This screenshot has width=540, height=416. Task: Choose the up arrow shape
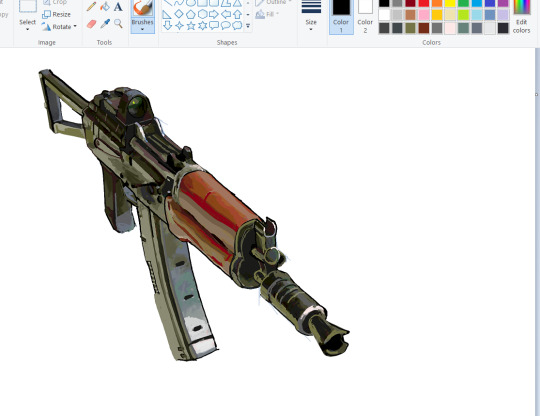click(x=237, y=14)
